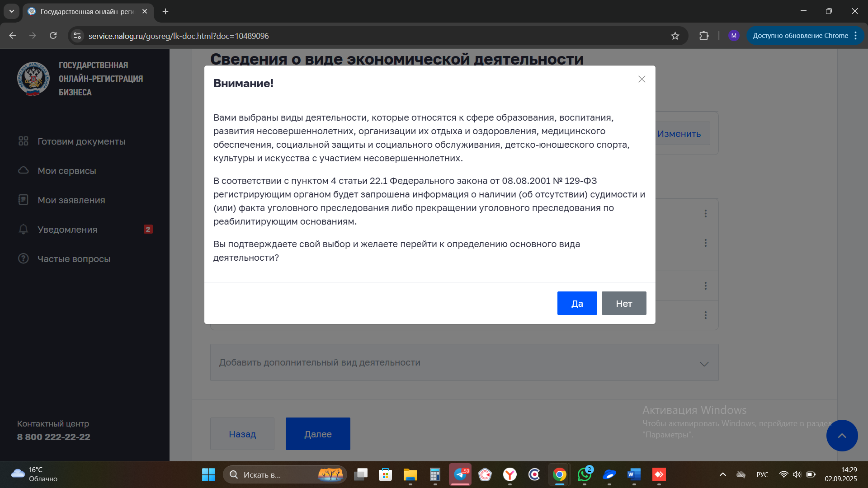Bookmark this page with the star icon
Viewport: 868px width, 488px height.
675,36
